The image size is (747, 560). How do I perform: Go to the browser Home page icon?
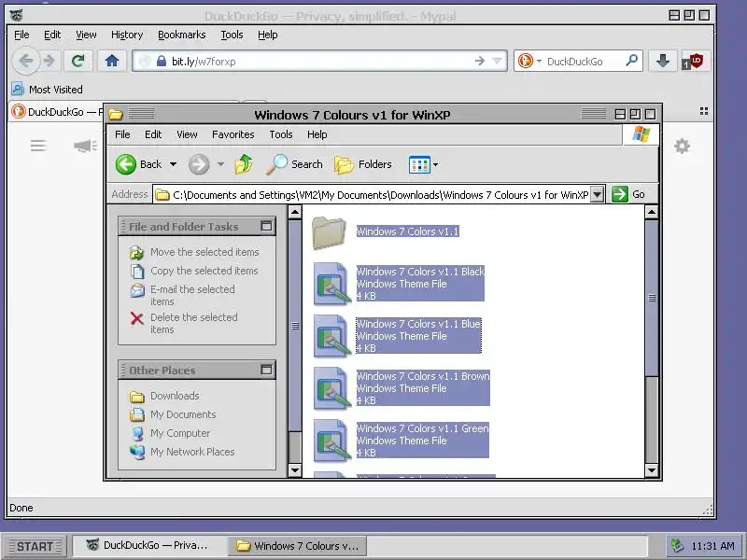tap(112, 61)
